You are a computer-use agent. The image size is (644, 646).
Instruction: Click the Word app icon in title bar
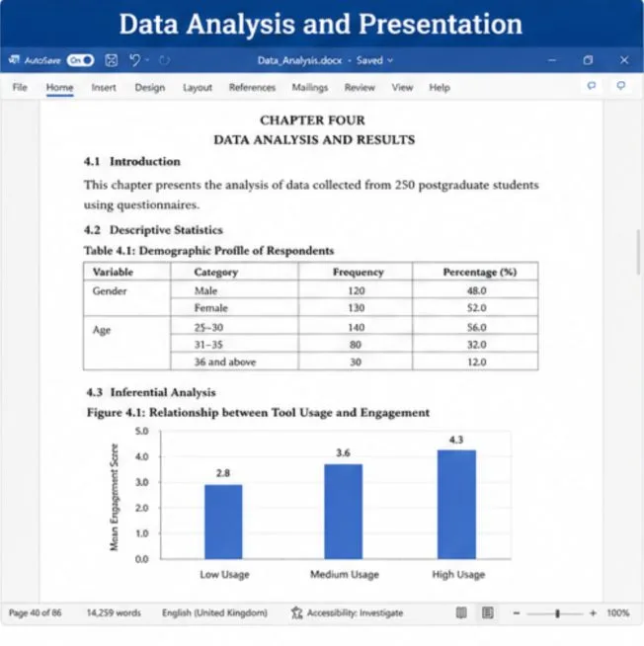14,60
